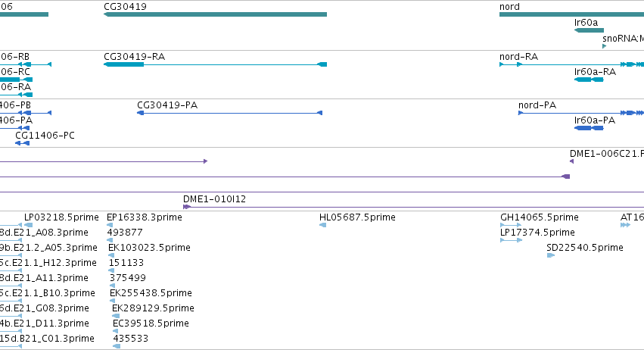
Task: Click the EK289129.5prime EST marker
Action: click(x=116, y=316)
